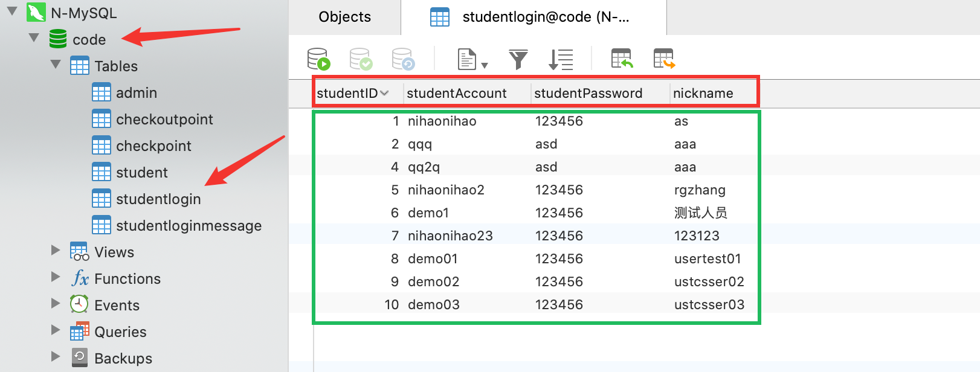Click the Import table data icon

[x=622, y=59]
